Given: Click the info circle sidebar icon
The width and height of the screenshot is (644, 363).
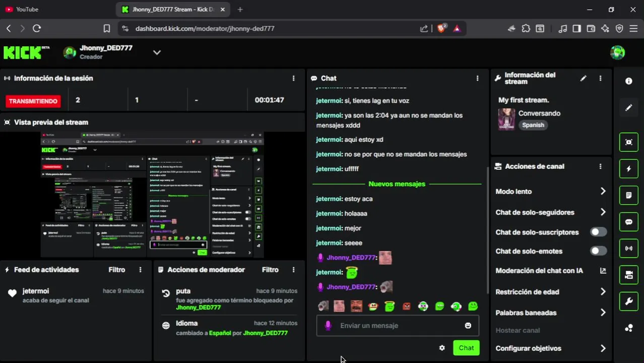Looking at the screenshot, I should pos(629,81).
